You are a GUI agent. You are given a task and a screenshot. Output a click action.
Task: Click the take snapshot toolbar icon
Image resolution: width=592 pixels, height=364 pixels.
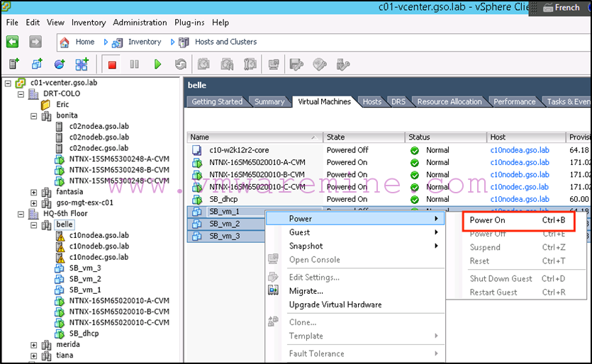(203, 64)
